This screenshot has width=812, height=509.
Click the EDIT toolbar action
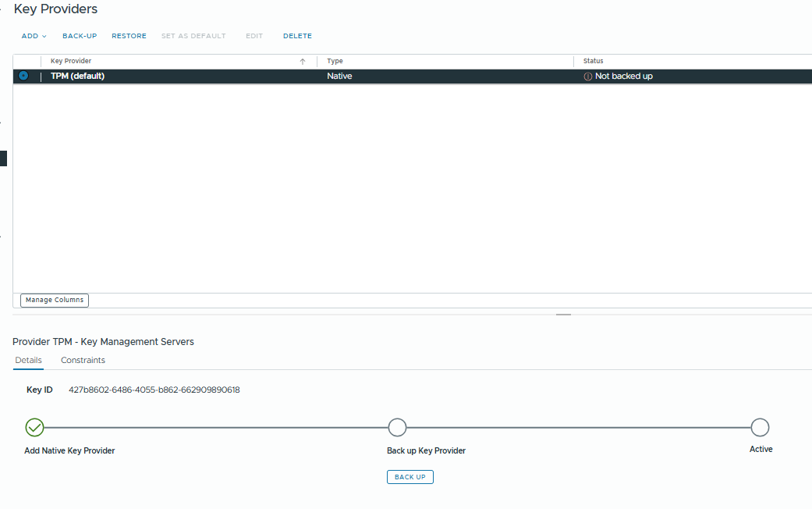tap(254, 36)
